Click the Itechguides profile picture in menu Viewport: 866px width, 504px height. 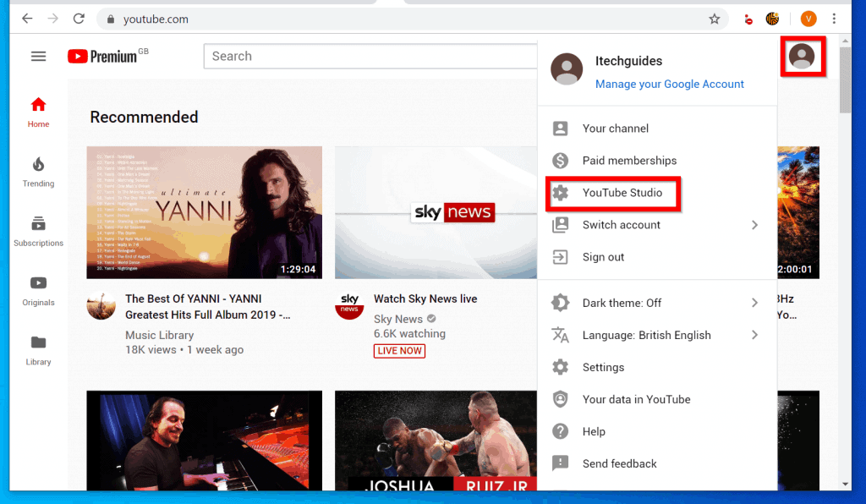point(567,69)
